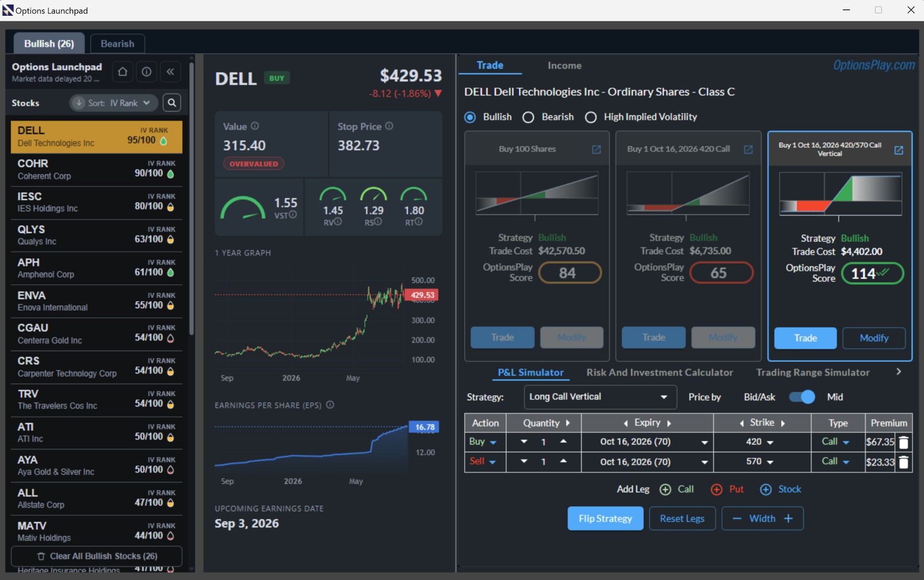
Task: Increase spread width with plus icon
Action: tap(788, 519)
